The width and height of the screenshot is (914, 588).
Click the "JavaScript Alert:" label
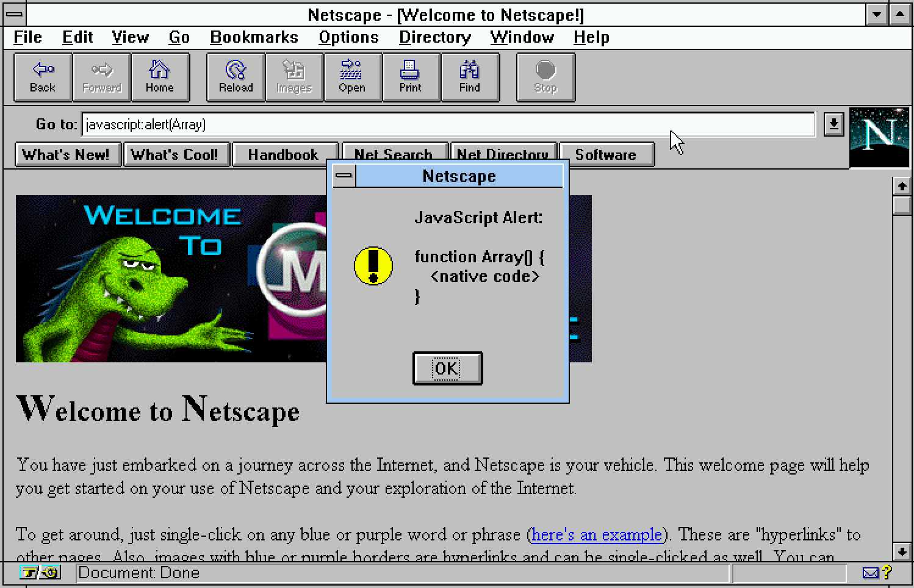(478, 218)
